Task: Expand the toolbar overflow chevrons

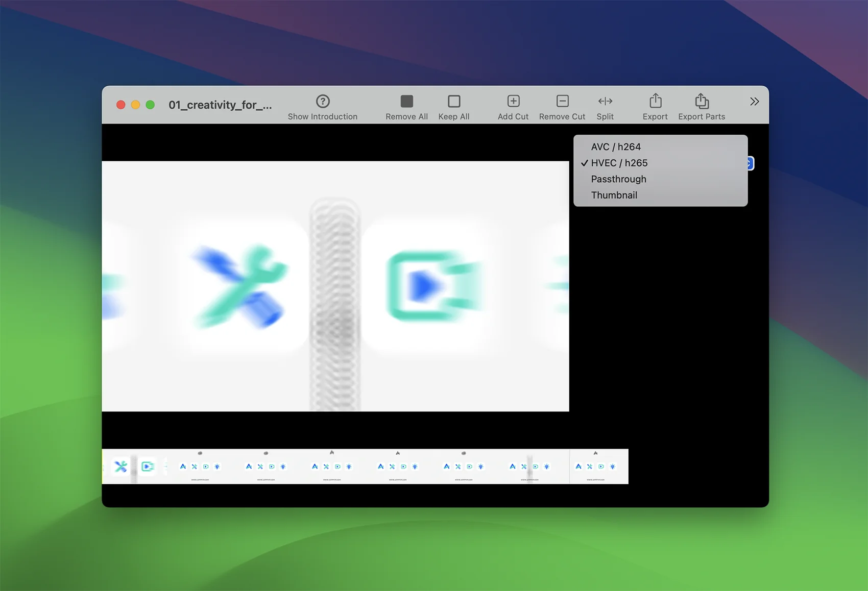Action: 754,101
